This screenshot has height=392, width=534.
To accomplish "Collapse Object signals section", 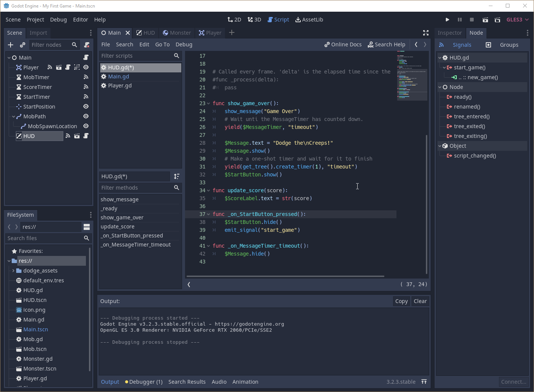I will point(439,146).
